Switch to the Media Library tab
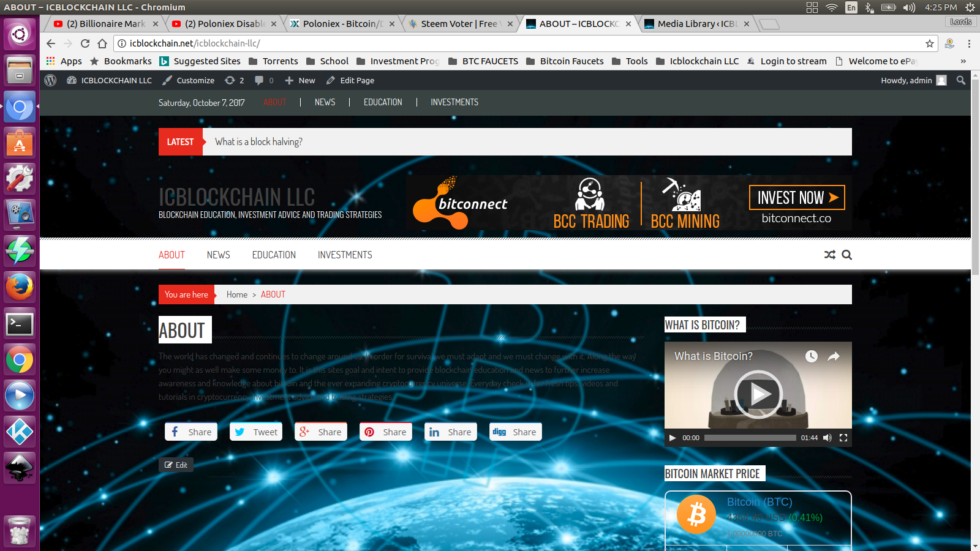980x551 pixels. (x=696, y=24)
